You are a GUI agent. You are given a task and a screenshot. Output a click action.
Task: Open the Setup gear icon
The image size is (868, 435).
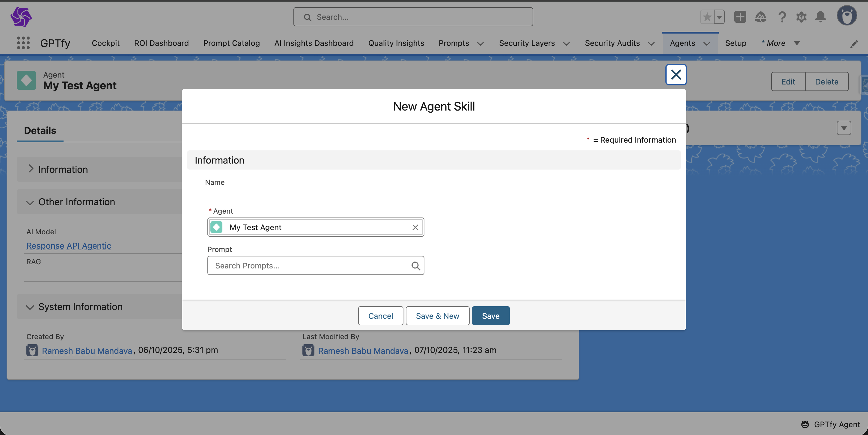pyautogui.click(x=801, y=17)
